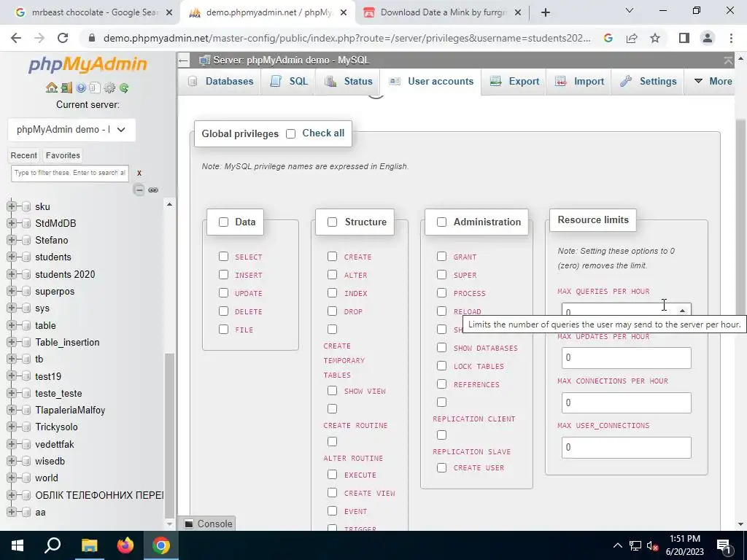The width and height of the screenshot is (747, 560).
Task: Open the current server dropdown
Action: [x=71, y=130]
